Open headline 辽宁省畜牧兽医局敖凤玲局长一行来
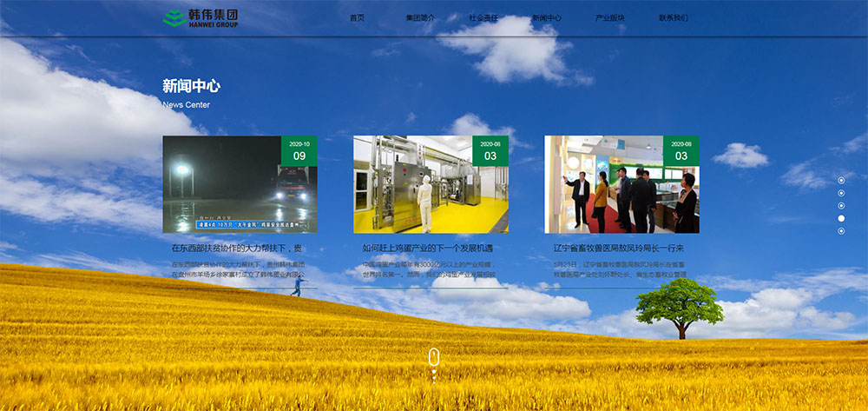The image size is (868, 411). coord(619,249)
